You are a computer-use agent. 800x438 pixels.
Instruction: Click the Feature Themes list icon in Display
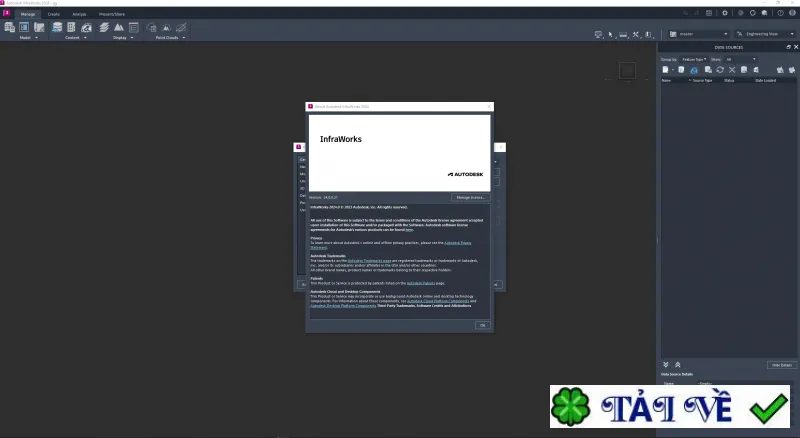point(134,28)
